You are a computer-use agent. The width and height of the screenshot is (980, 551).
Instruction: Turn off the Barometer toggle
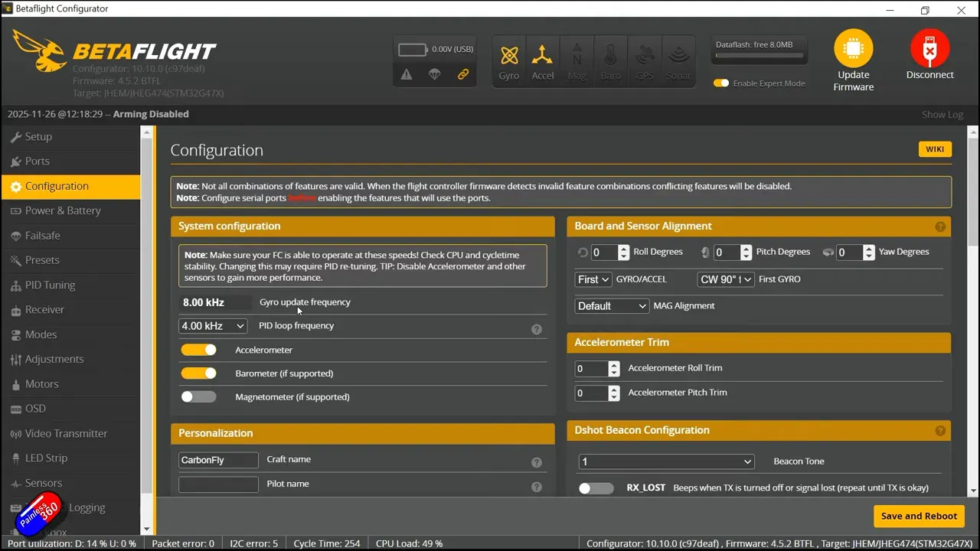coord(198,373)
